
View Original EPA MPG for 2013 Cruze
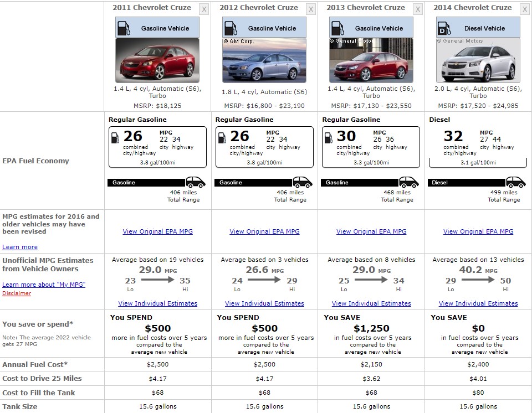click(x=371, y=231)
